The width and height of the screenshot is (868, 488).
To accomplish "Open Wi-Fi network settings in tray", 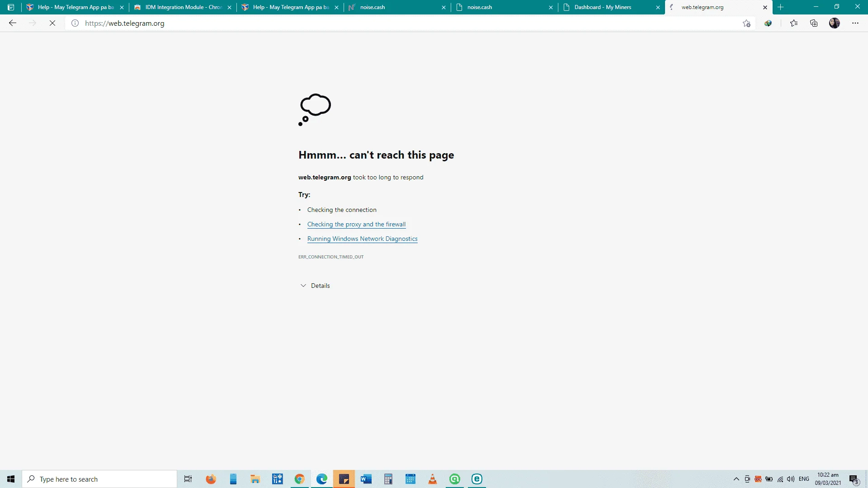I will tap(780, 479).
